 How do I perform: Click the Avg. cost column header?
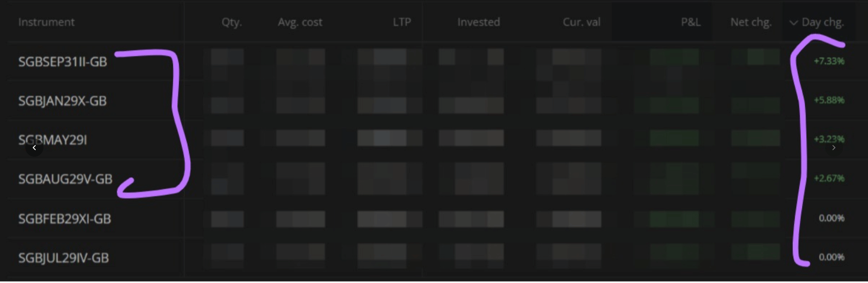(300, 22)
